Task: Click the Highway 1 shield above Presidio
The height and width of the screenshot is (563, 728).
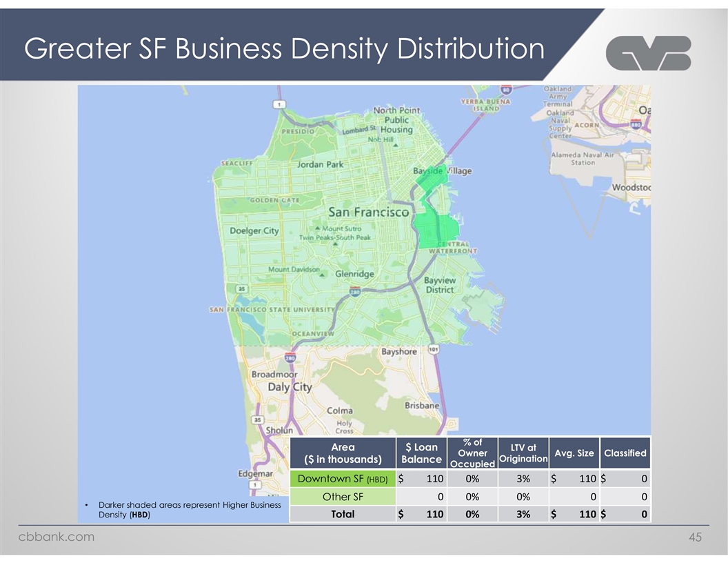Action: pos(279,105)
